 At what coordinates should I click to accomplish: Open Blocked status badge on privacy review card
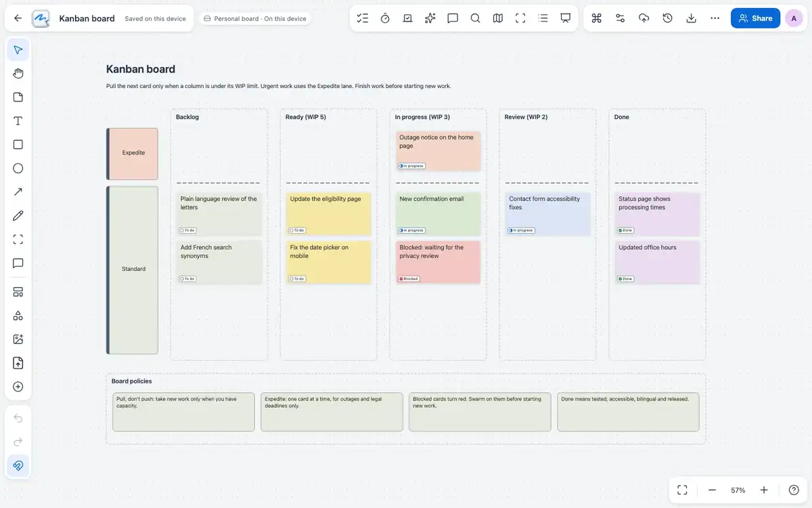point(409,278)
